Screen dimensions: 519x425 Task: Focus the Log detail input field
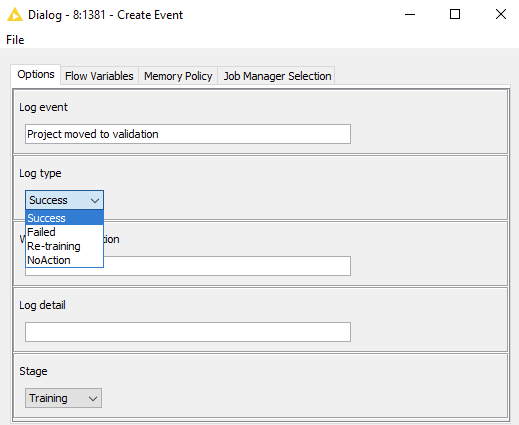[188, 332]
